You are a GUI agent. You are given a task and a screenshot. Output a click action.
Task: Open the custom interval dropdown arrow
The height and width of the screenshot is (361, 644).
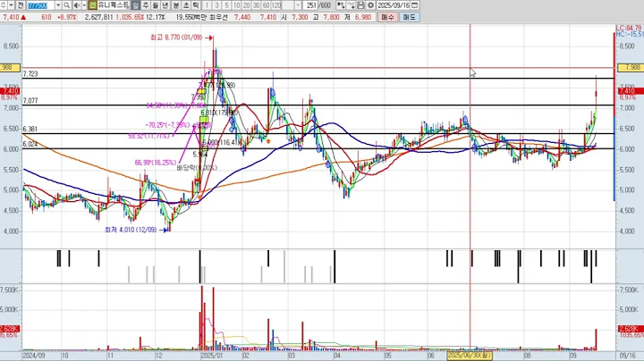298,5
